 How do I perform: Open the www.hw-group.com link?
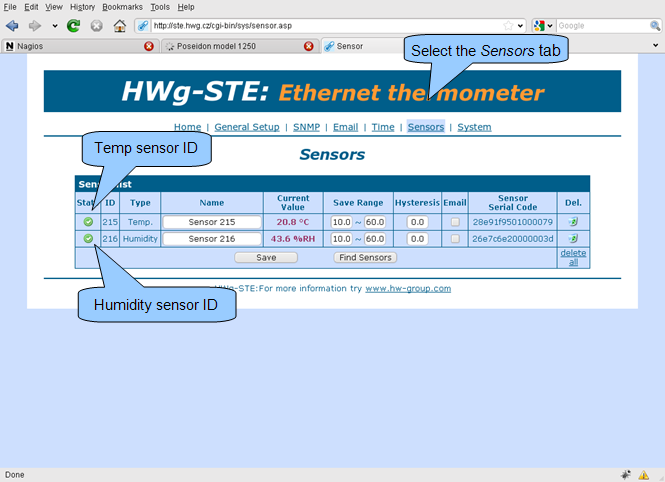[x=408, y=289]
